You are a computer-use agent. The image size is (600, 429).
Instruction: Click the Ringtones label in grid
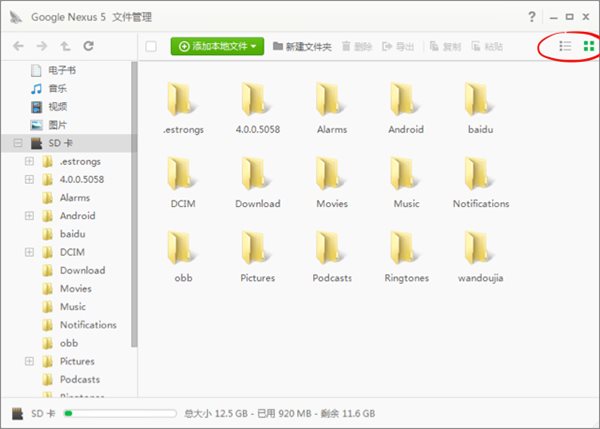click(406, 278)
